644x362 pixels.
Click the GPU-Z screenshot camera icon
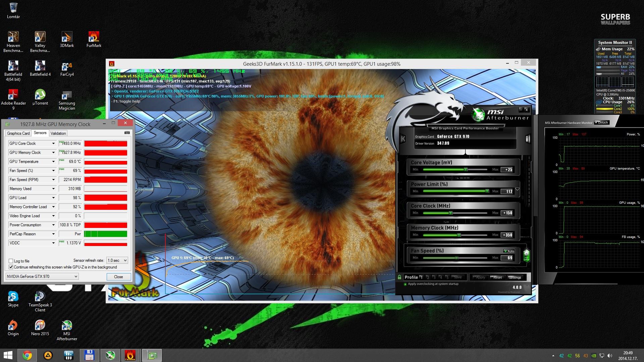(127, 133)
